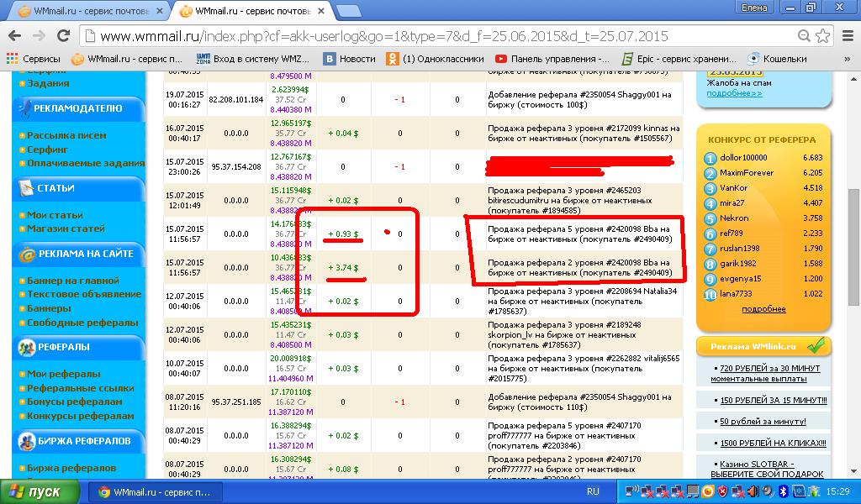Click the magnifier zoom icon in address bar
Screen dimensions: 861x504
(x=803, y=36)
